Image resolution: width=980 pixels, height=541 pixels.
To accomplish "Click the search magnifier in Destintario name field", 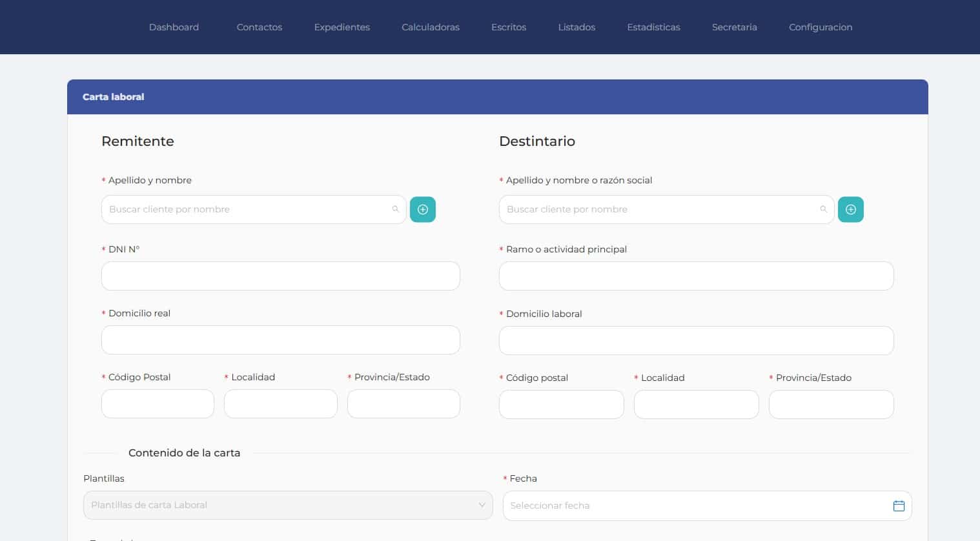I will [x=823, y=209].
